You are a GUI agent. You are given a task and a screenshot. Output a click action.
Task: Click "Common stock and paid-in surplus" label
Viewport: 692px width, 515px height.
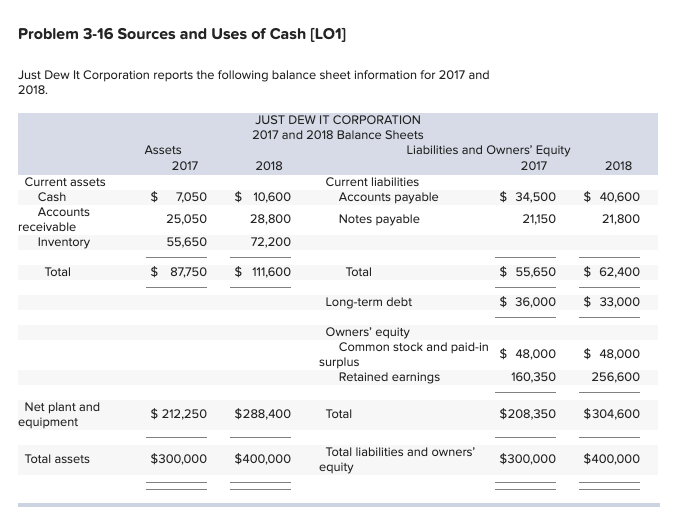pyautogui.click(x=404, y=354)
